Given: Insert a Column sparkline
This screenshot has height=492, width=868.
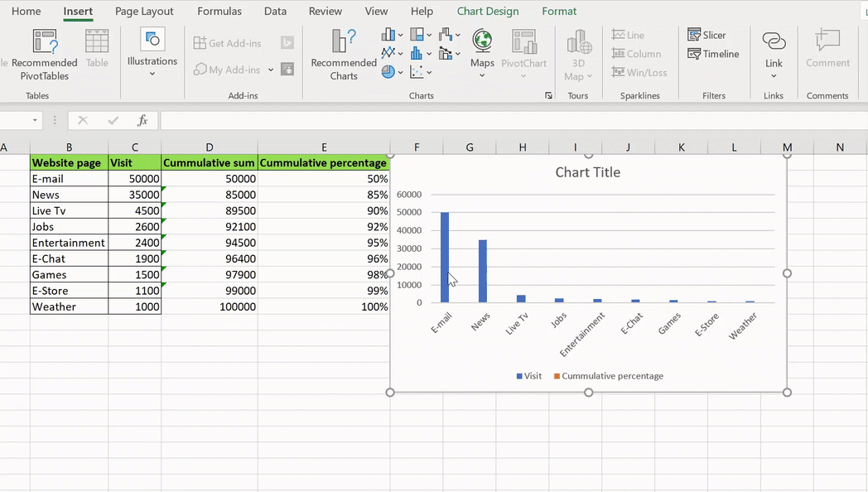Looking at the screenshot, I should click(x=636, y=54).
